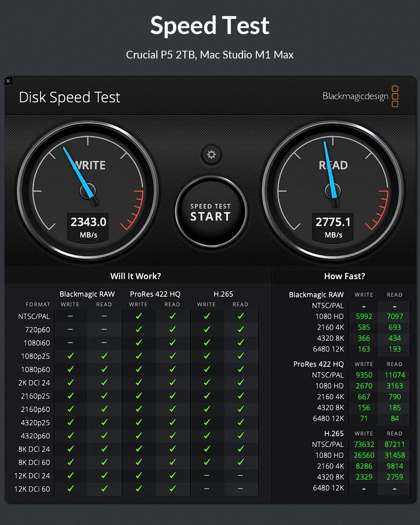Open the settings gear above Speed Test Start
The image size is (420, 525).
(211, 154)
